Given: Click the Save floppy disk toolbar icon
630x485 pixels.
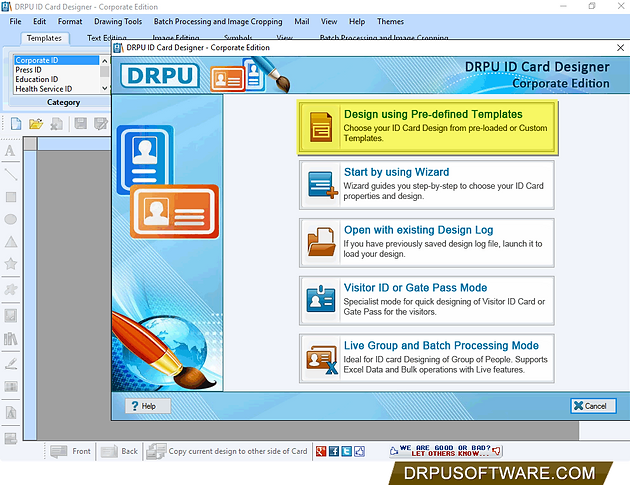Looking at the screenshot, I should click(x=80, y=124).
